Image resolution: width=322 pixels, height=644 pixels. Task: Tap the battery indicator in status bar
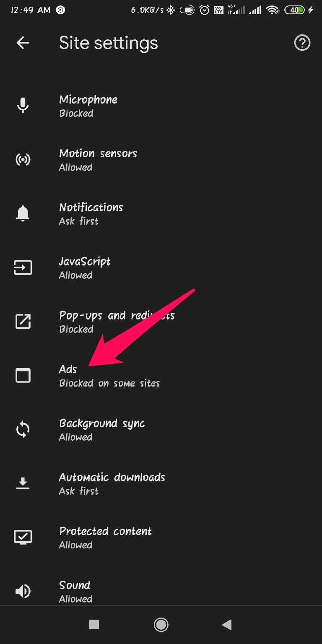pyautogui.click(x=295, y=10)
